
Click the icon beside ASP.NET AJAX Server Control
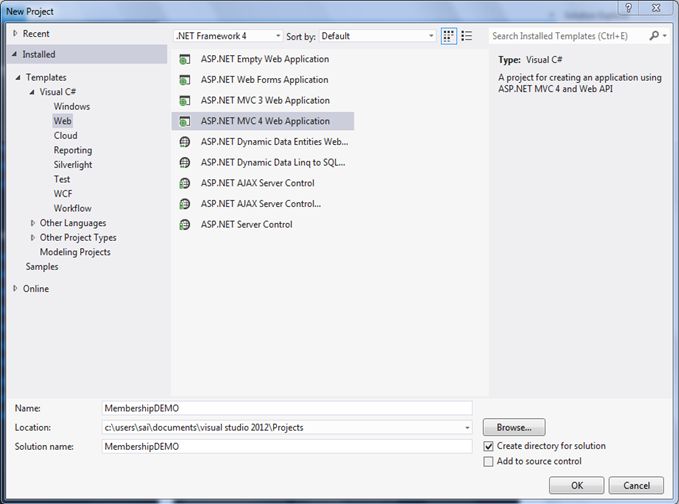[185, 184]
